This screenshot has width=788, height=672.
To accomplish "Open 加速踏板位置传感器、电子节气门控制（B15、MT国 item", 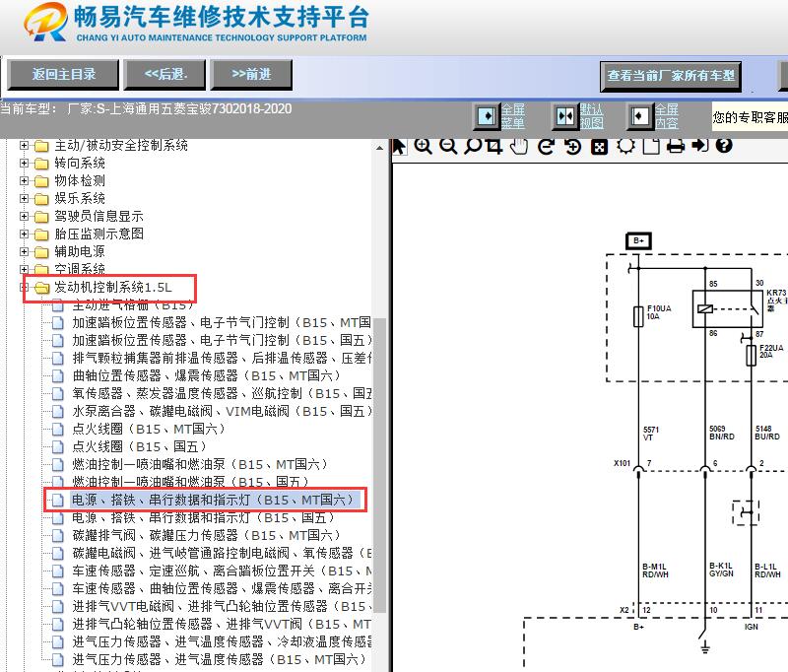I will 222,322.
